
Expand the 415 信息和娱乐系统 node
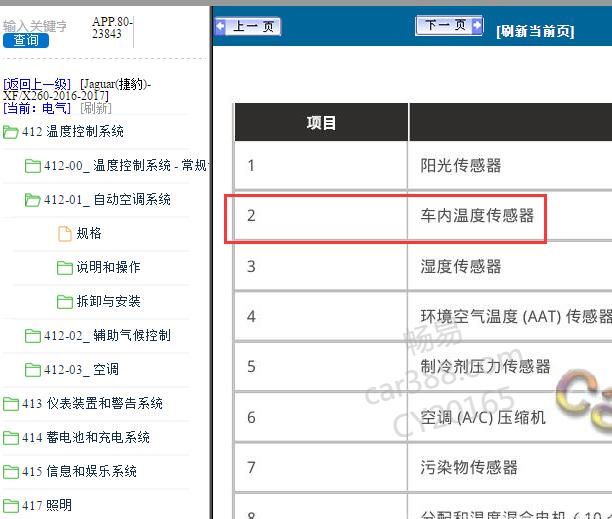click(79, 471)
